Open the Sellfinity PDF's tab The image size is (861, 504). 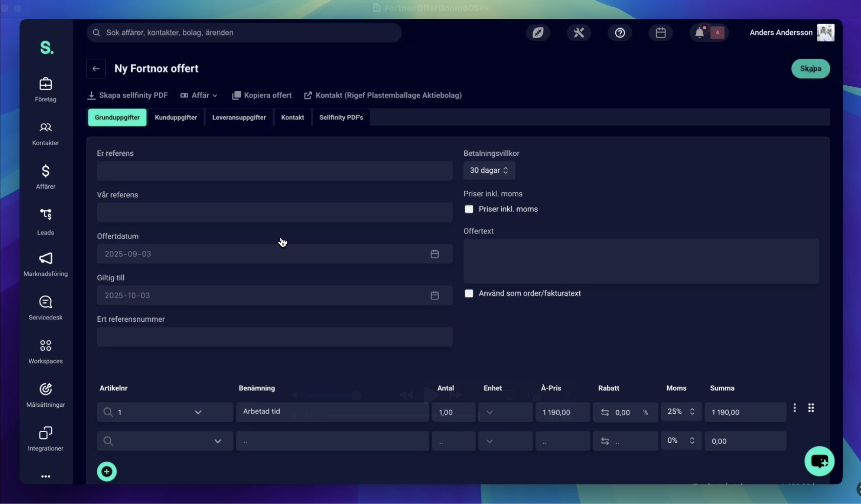pos(341,117)
